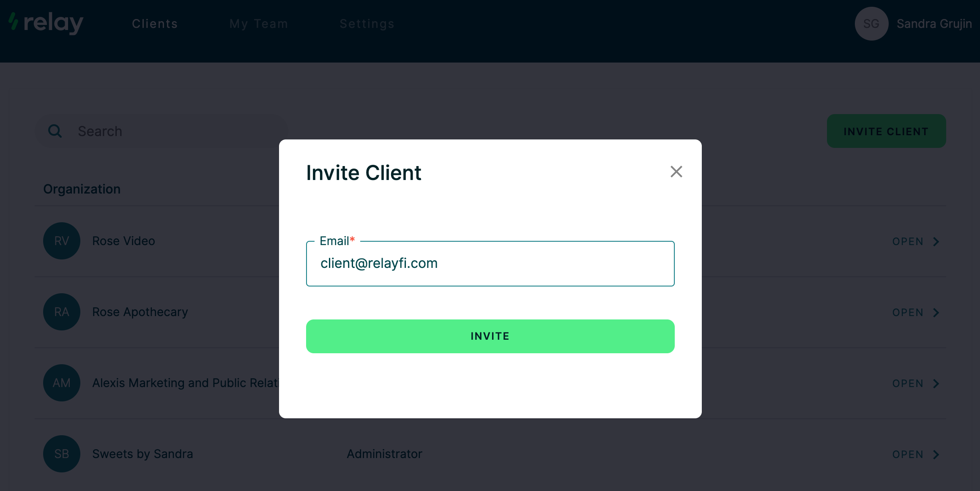Focus the Email input field

(490, 264)
